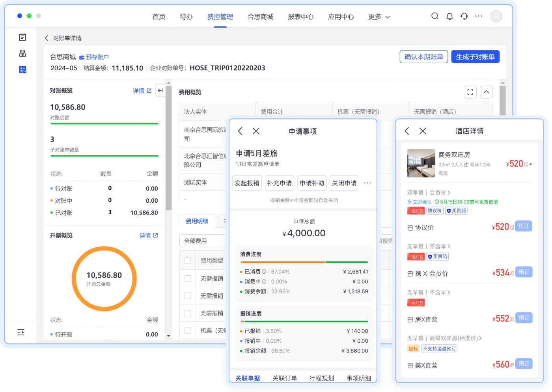552x392 pixels.
Task: Click the 生成子对账单 button
Action: (475, 57)
